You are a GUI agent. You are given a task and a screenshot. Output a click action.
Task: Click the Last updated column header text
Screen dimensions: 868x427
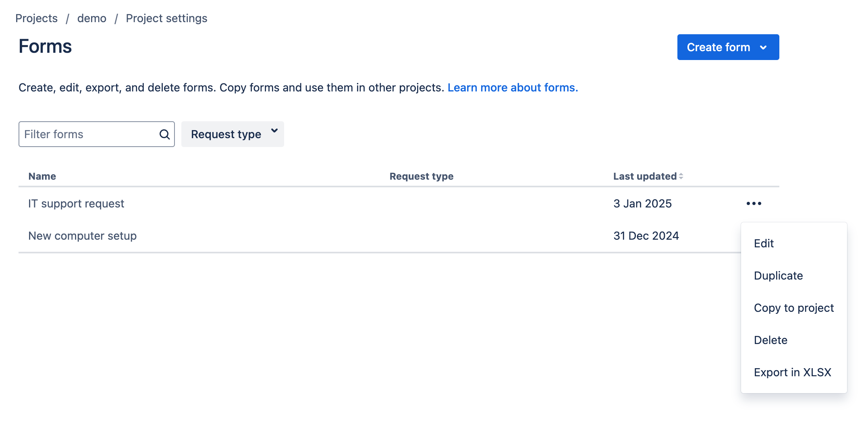[x=645, y=176]
